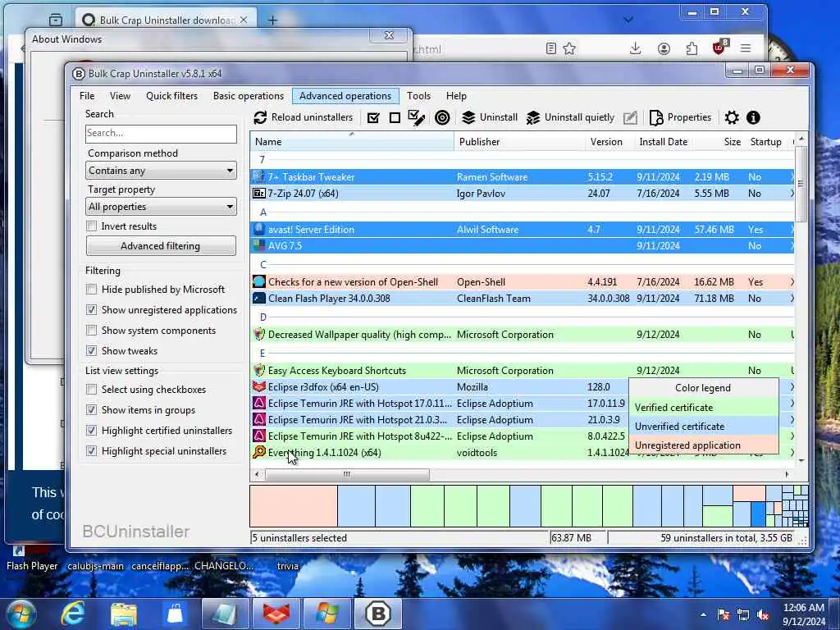Select Easy Access Keyboard Shortcuts row

[523, 371]
